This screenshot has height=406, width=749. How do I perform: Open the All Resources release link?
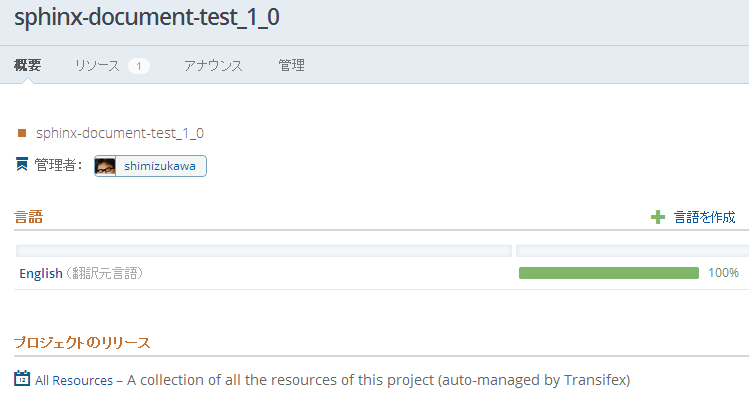(74, 380)
